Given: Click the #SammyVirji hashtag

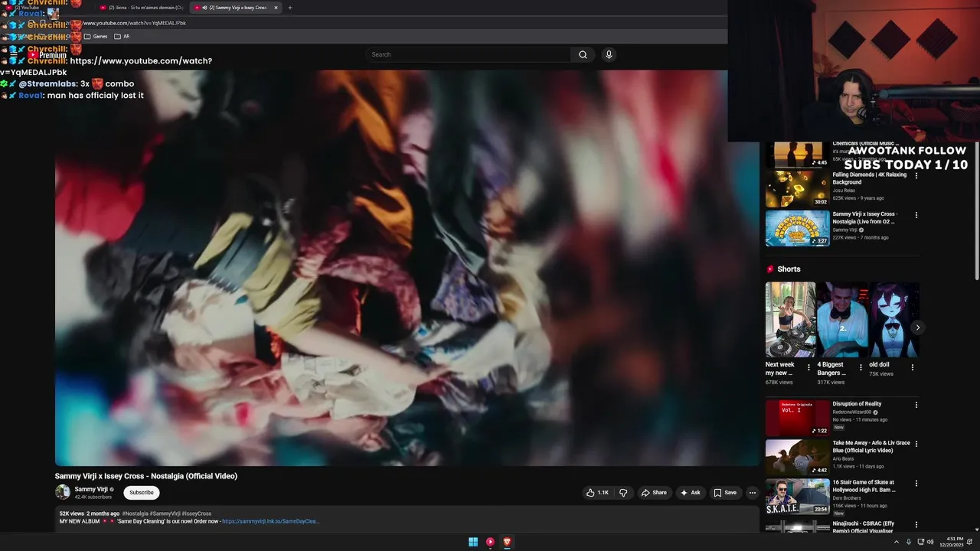Looking at the screenshot, I should click(165, 514).
